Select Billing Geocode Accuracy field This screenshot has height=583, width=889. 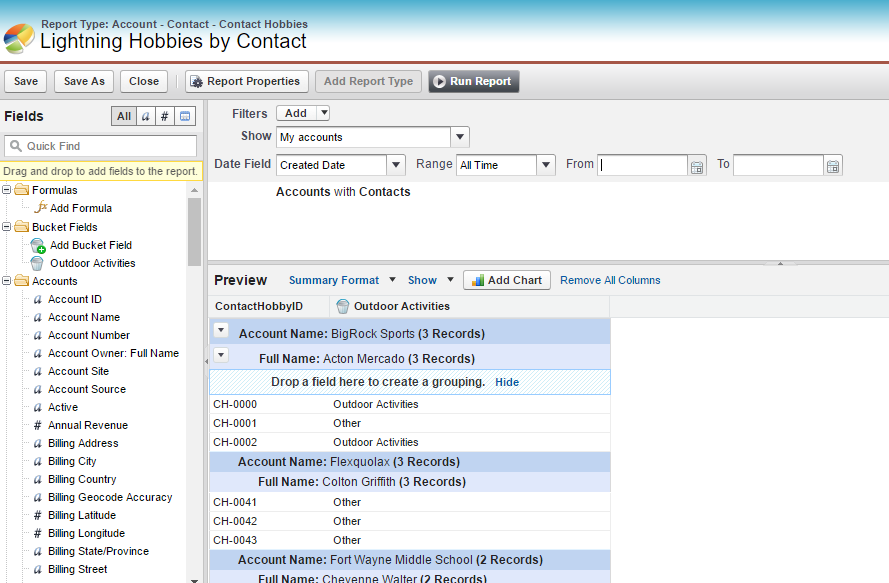(110, 497)
